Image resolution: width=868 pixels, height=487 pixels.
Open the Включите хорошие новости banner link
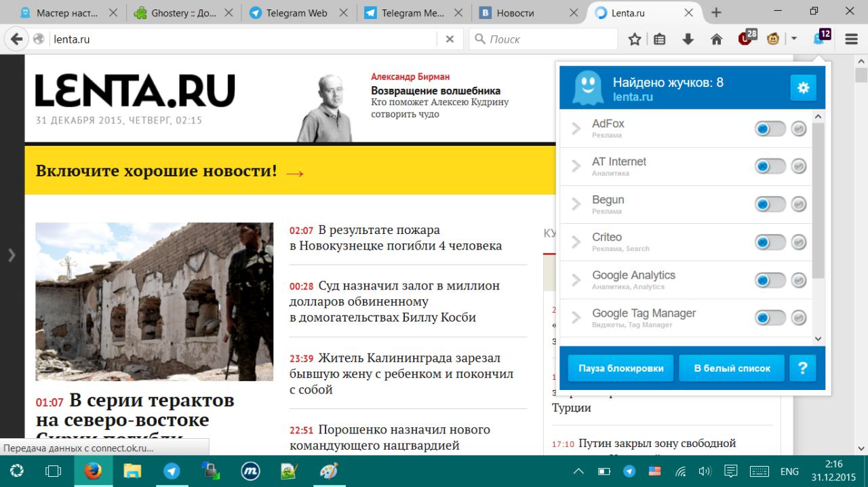coord(170,171)
